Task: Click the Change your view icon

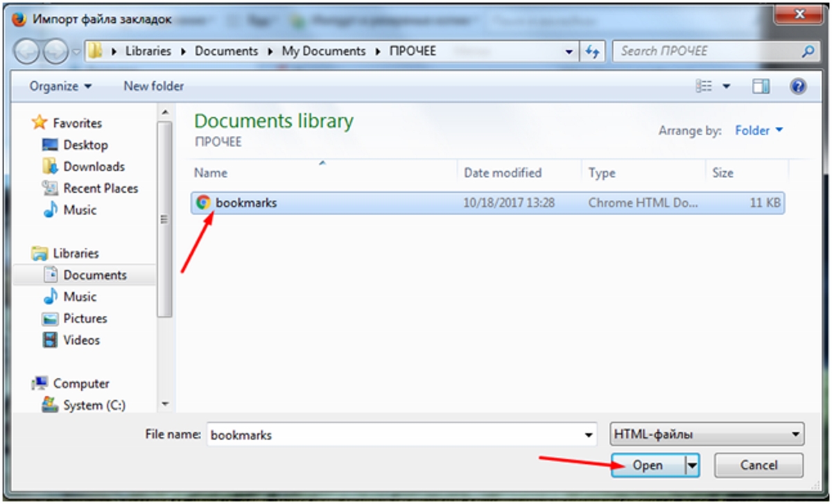Action: pyautogui.click(x=704, y=87)
